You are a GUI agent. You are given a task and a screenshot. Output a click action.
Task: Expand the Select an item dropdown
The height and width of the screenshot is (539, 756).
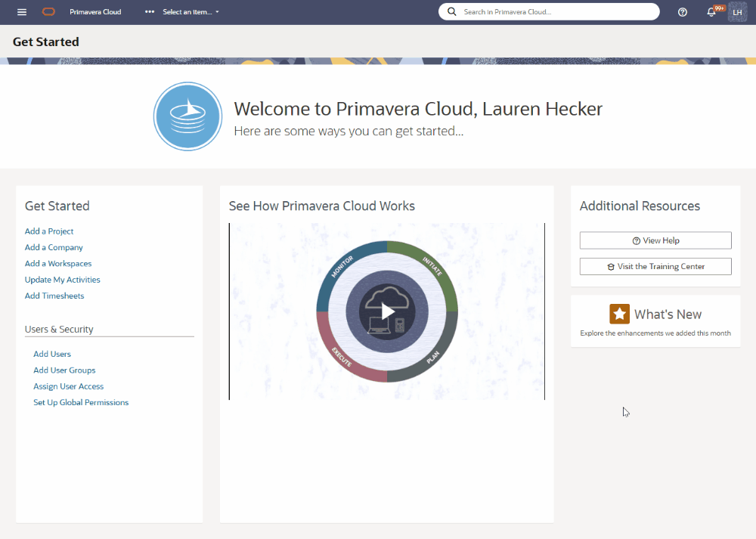[x=191, y=12]
